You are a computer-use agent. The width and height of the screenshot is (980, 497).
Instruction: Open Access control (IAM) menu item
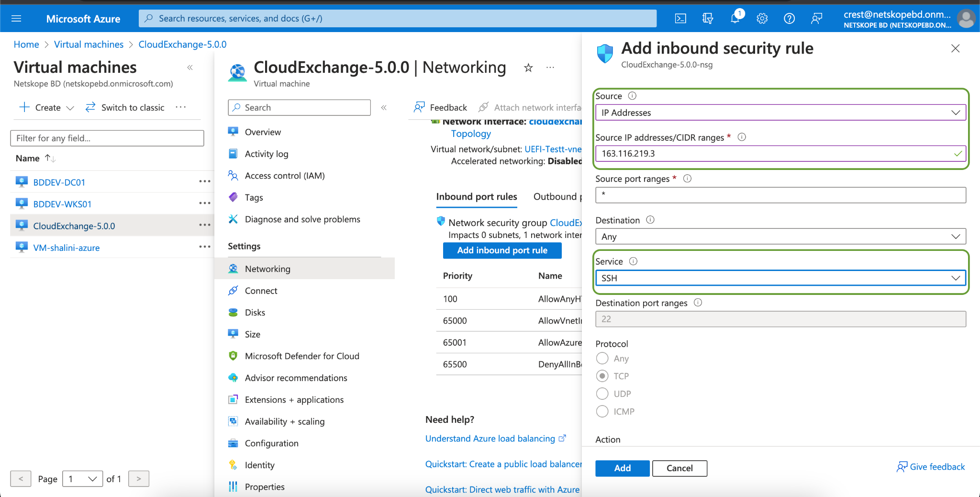285,176
